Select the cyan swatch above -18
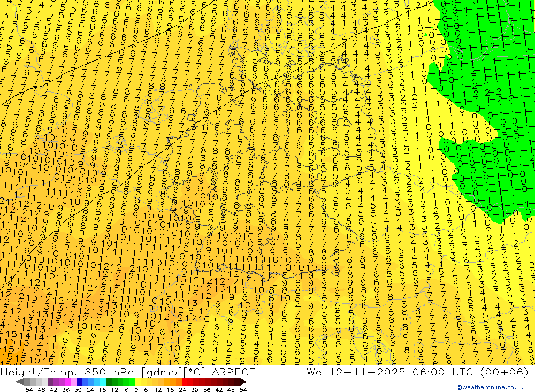535x392 pixels. pyautogui.click(x=103, y=382)
